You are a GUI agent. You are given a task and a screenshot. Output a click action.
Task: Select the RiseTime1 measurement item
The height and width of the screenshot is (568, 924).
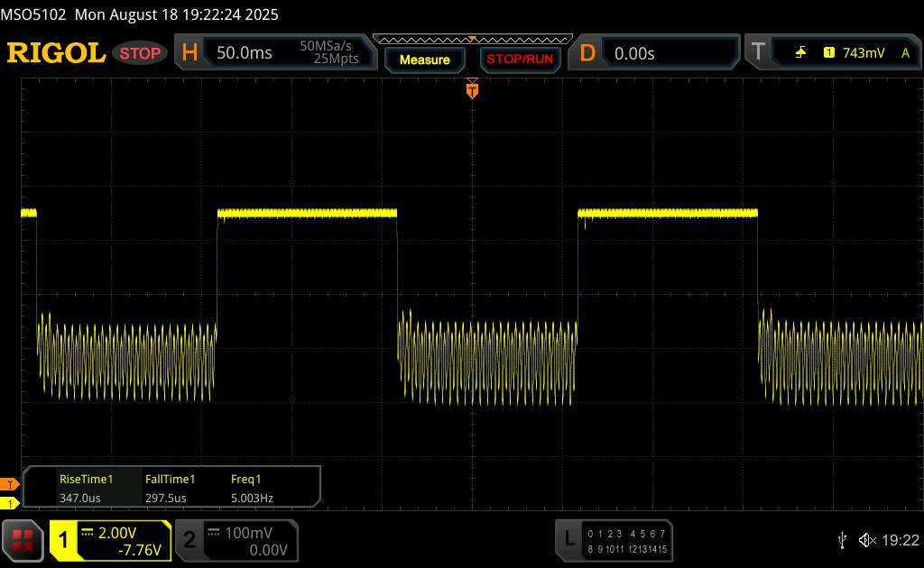coord(86,489)
